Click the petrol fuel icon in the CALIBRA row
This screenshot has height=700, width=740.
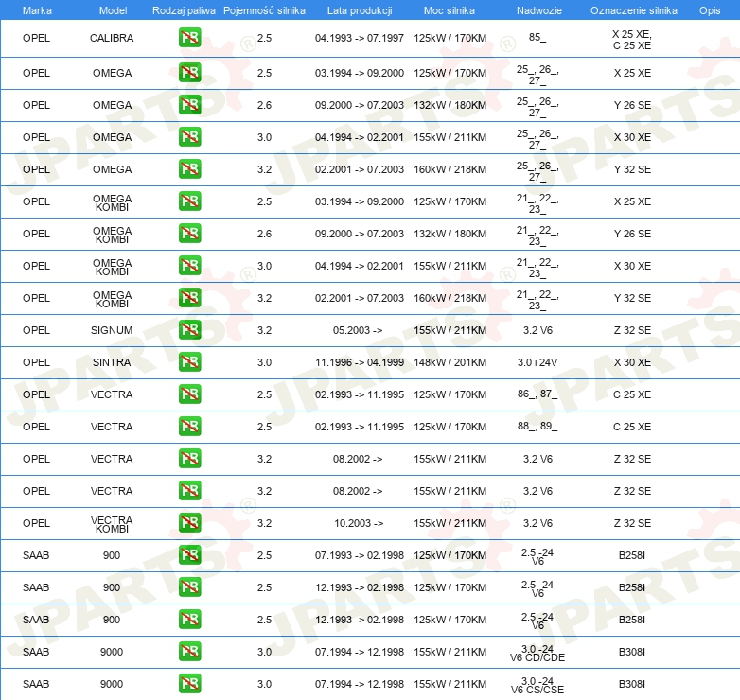189,37
